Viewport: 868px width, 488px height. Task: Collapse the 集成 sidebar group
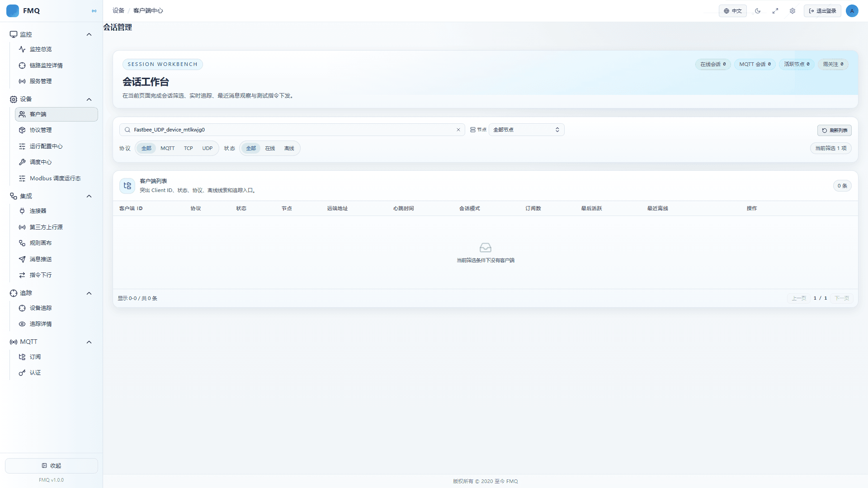pos(89,196)
